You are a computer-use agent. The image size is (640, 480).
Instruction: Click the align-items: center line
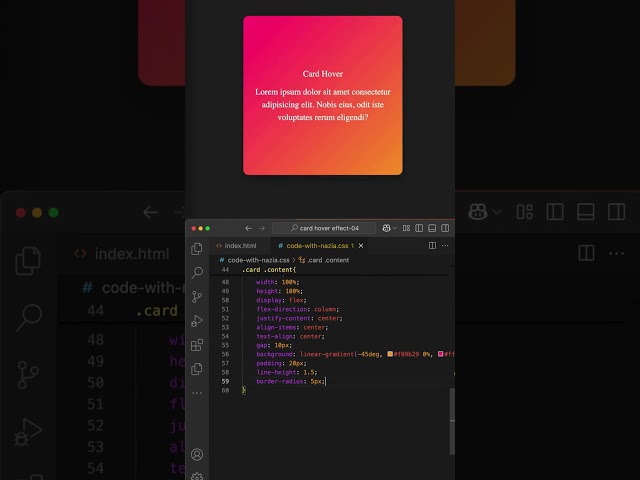292,327
